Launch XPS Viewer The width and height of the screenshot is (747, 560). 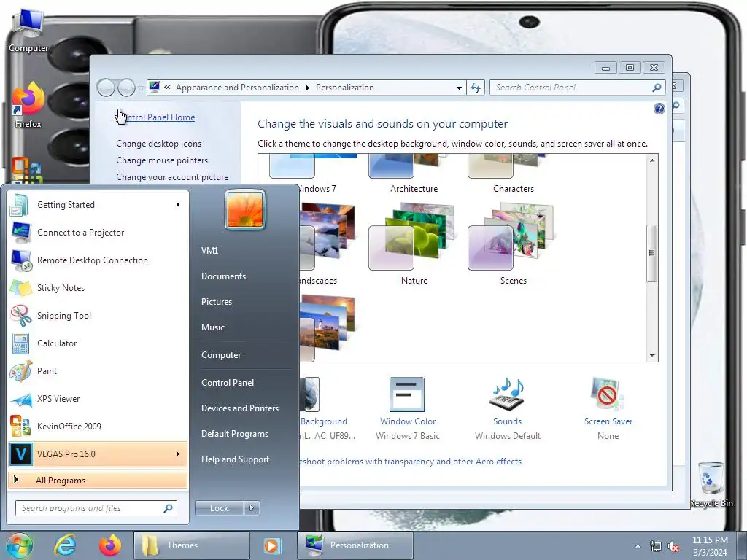98,399
